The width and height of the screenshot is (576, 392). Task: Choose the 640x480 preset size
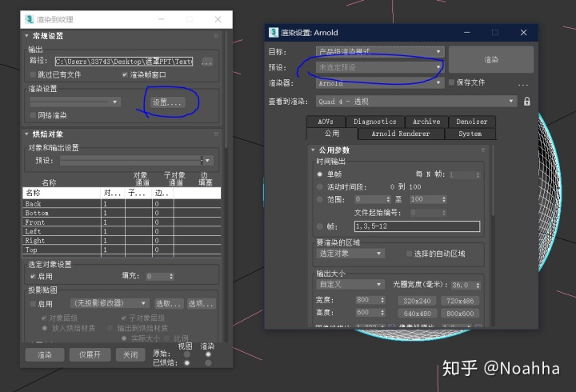[417, 314]
